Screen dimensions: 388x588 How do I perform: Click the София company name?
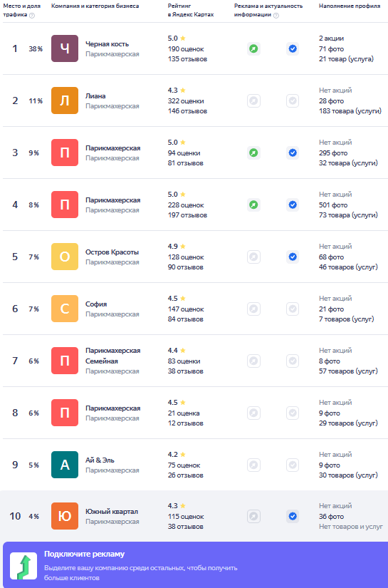(x=96, y=304)
